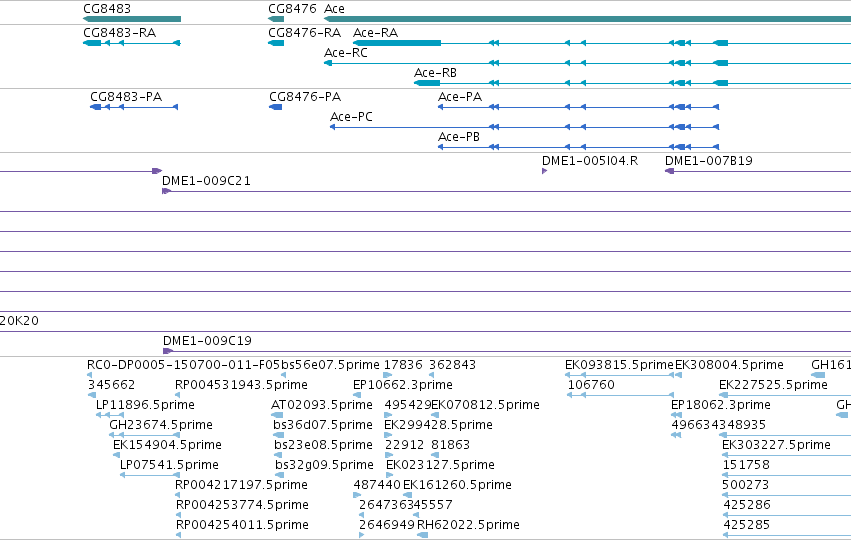Open the EK161260.5prime EST label
Image resolution: width=851 pixels, height=540 pixels.
point(457,485)
